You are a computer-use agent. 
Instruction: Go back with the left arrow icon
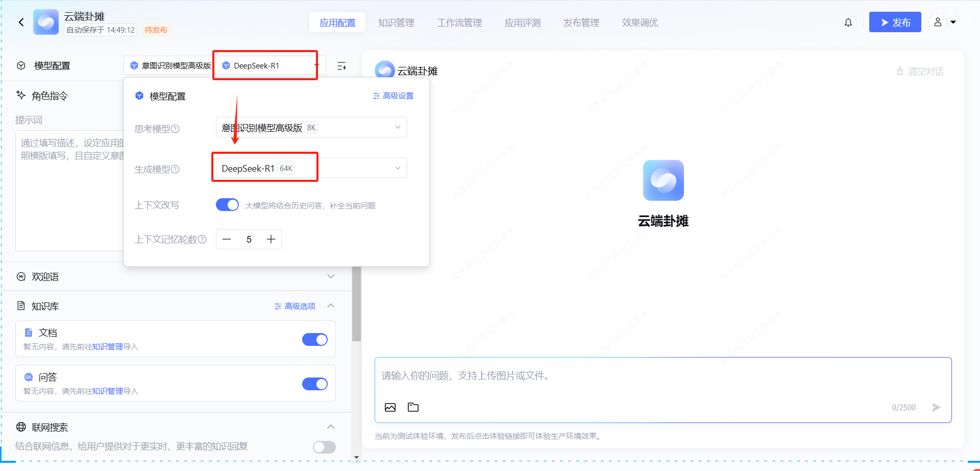pyautogui.click(x=21, y=22)
